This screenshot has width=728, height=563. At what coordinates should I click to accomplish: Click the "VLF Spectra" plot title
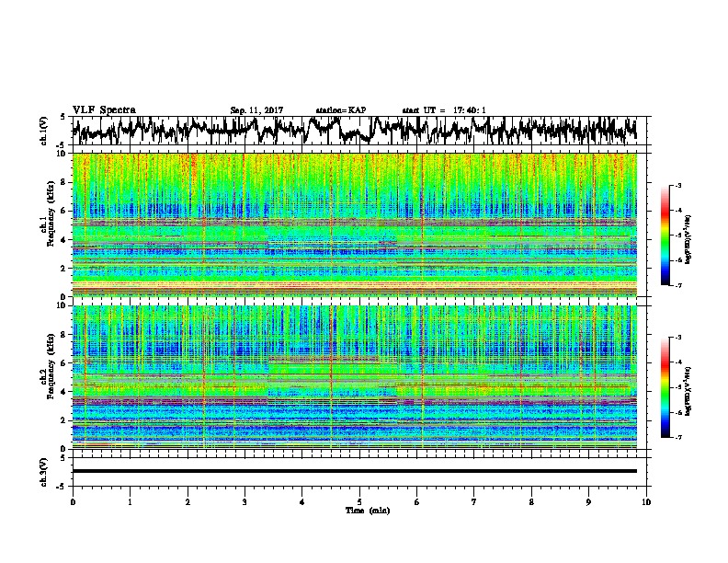coord(104,110)
